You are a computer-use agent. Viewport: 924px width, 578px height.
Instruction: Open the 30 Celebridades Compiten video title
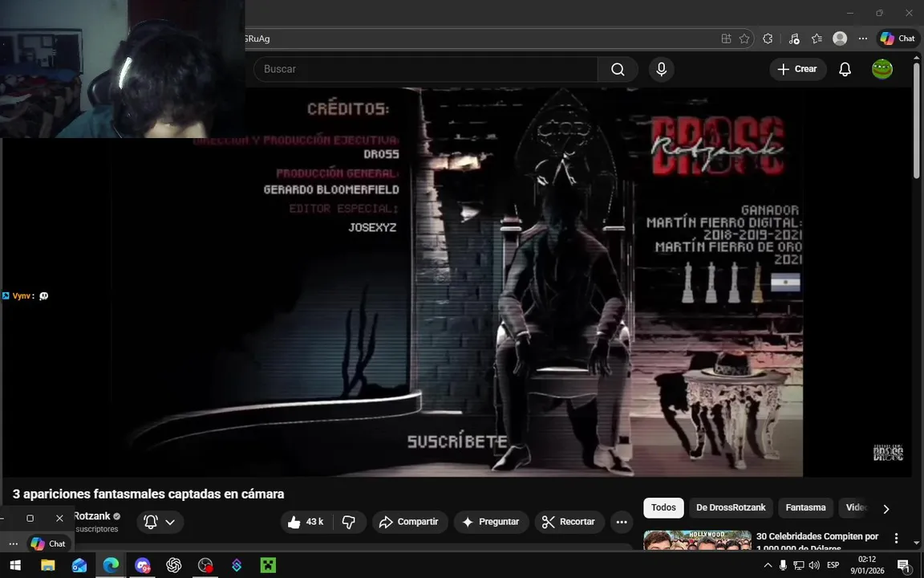coord(817,542)
